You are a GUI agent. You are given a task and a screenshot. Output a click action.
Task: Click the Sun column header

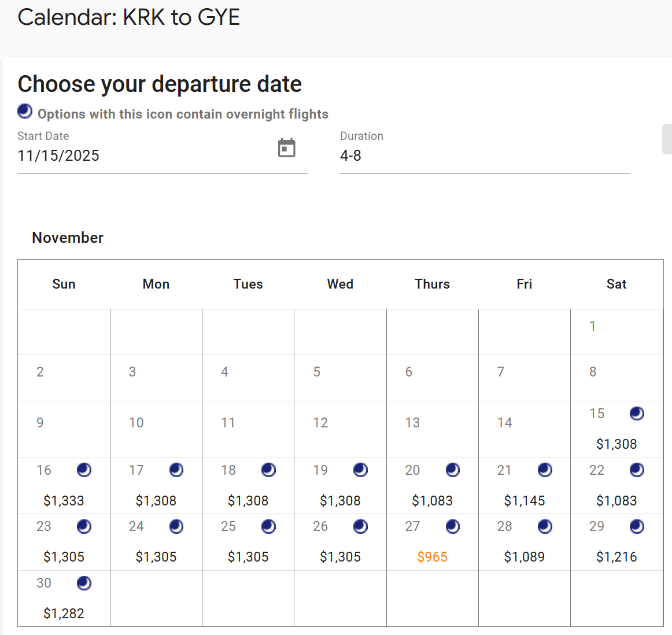[x=64, y=284]
